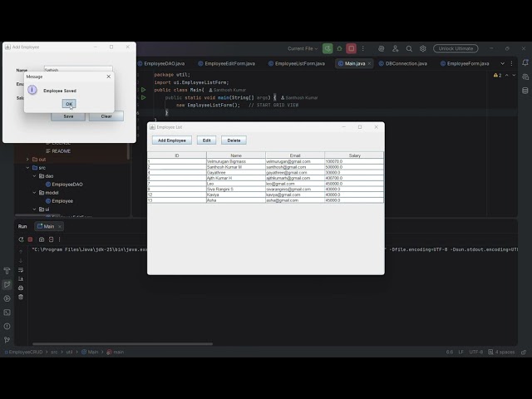The width and height of the screenshot is (532, 399).
Task: Click the warnings indicator showing 2
Action: click(497, 76)
